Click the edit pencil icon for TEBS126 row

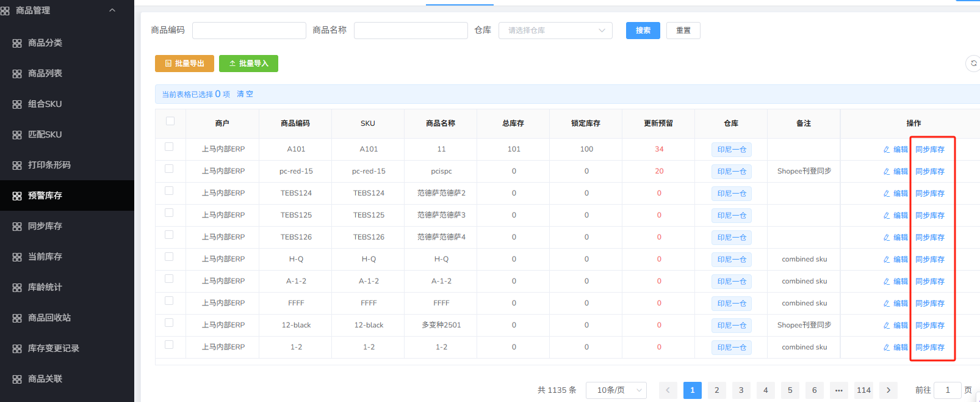click(887, 238)
